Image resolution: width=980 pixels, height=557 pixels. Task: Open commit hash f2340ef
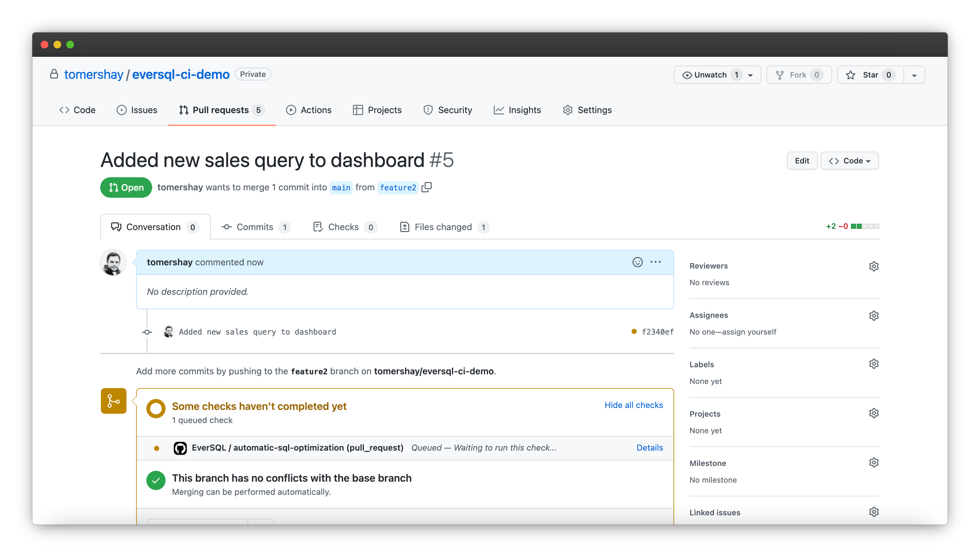pos(658,332)
